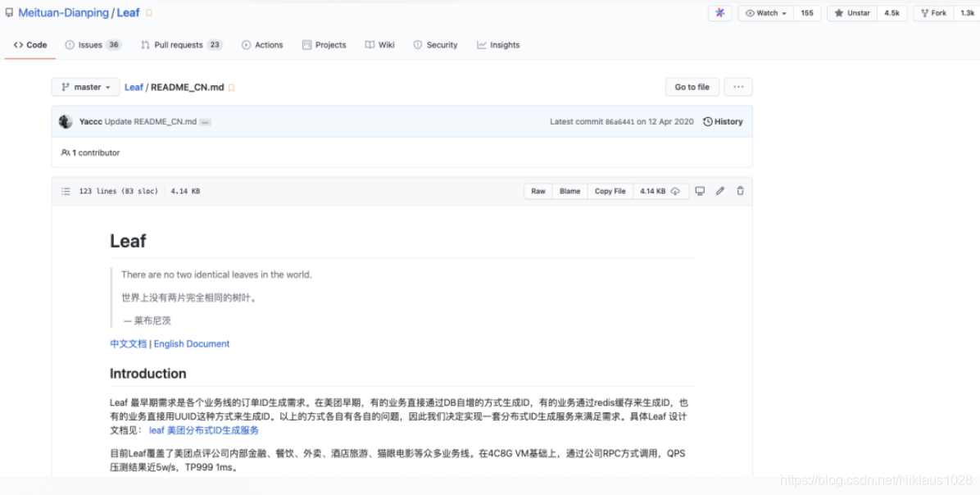
Task: Open the leaf 美团分布式ID生成服务 link
Action: pos(204,430)
